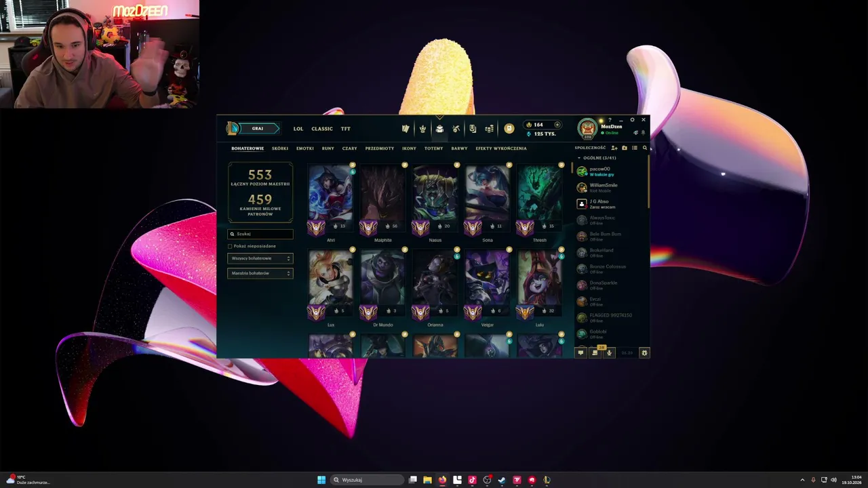Image resolution: width=868 pixels, height=488 pixels.
Task: Collapse the OGÓLNE friends group
Action: 579,158
